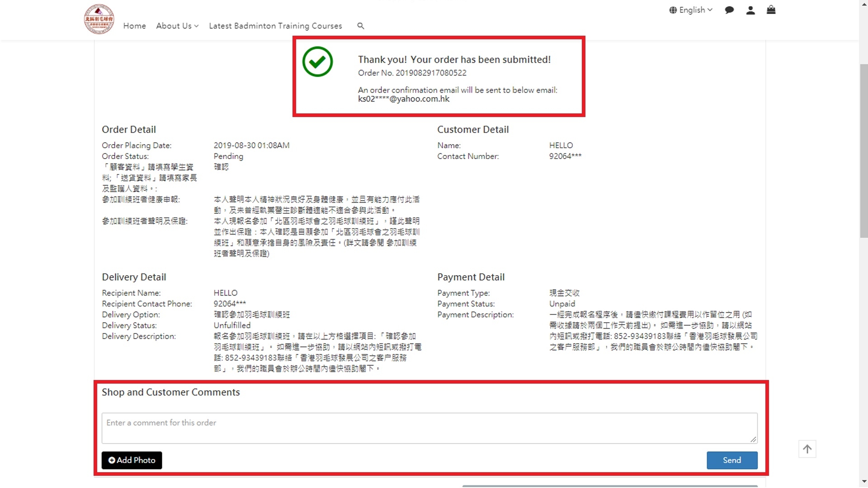This screenshot has height=488, width=868.
Task: Open the user account icon
Action: [750, 10]
